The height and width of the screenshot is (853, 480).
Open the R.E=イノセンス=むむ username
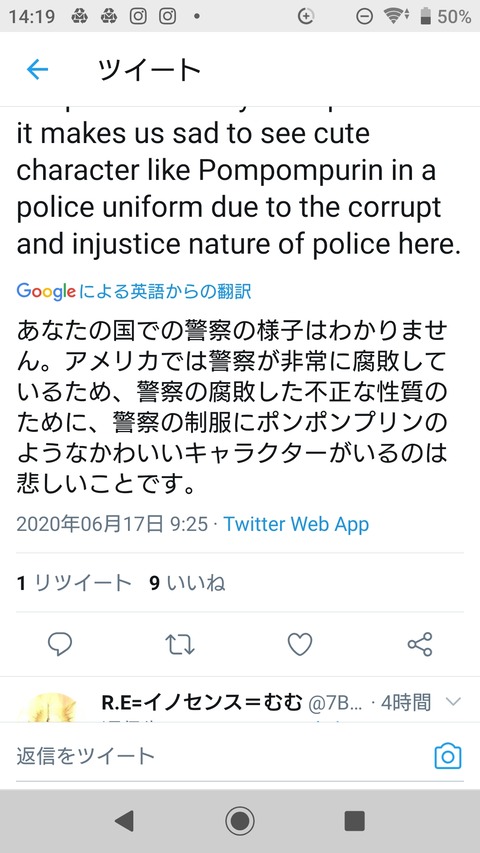point(201,703)
